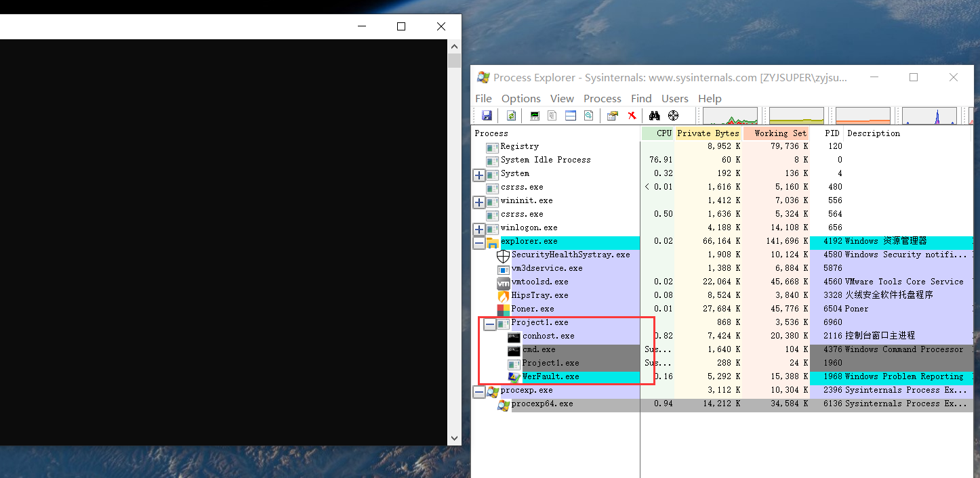Click the Windows Command Processor description
The width and height of the screenshot is (980, 478).
pyautogui.click(x=904, y=349)
